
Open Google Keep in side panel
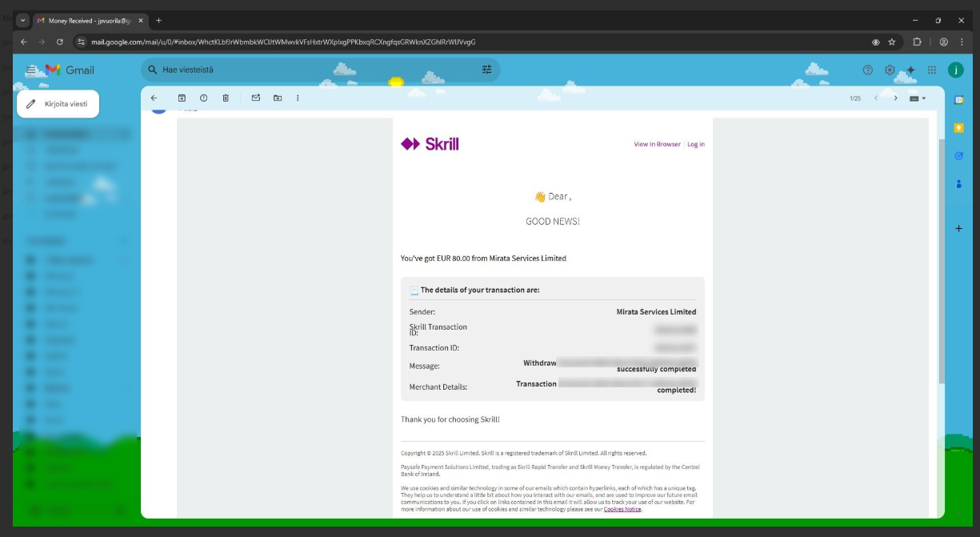pyautogui.click(x=958, y=128)
